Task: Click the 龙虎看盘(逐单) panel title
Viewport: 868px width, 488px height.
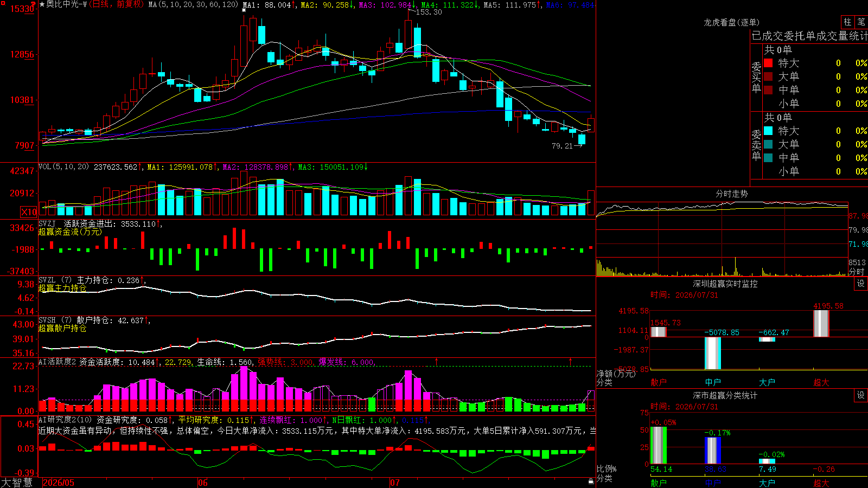Action: [x=731, y=22]
